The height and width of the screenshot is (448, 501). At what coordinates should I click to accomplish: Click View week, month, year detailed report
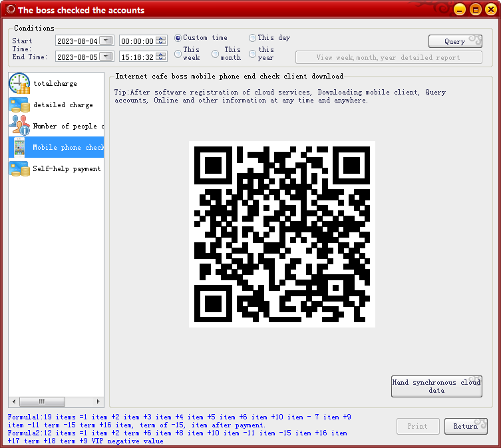point(389,57)
